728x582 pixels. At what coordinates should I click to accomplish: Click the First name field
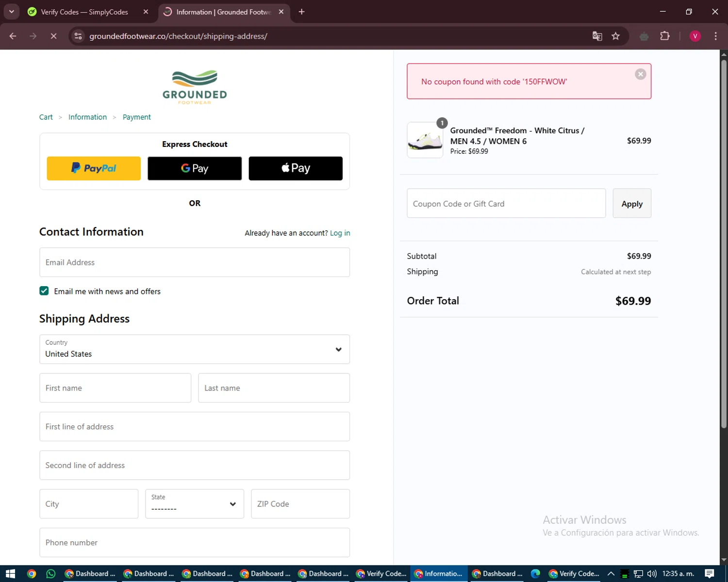tap(115, 388)
